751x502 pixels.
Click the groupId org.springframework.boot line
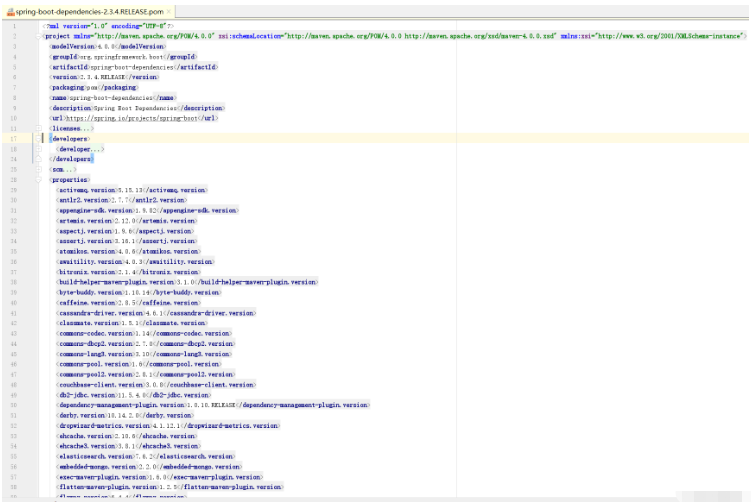click(123, 57)
